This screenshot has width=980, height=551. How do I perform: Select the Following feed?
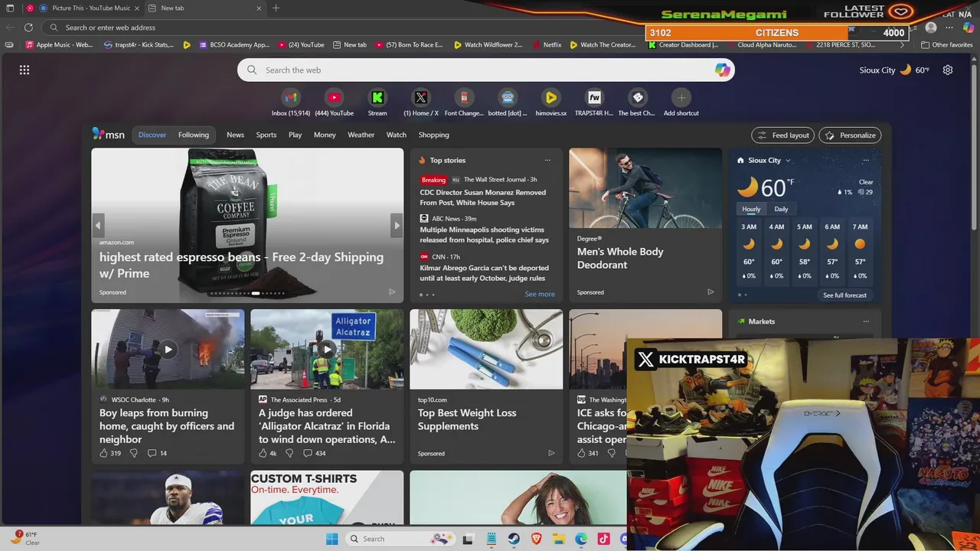(x=194, y=135)
